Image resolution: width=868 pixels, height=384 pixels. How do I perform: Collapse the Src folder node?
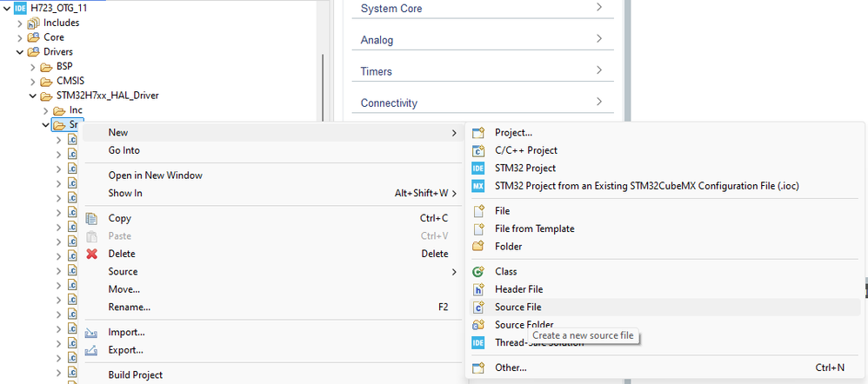[46, 125]
